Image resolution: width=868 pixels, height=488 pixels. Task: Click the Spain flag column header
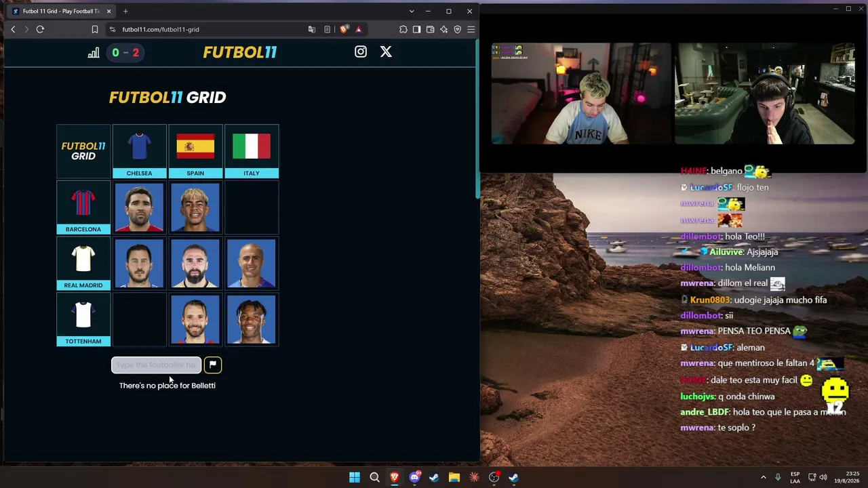pos(195,151)
